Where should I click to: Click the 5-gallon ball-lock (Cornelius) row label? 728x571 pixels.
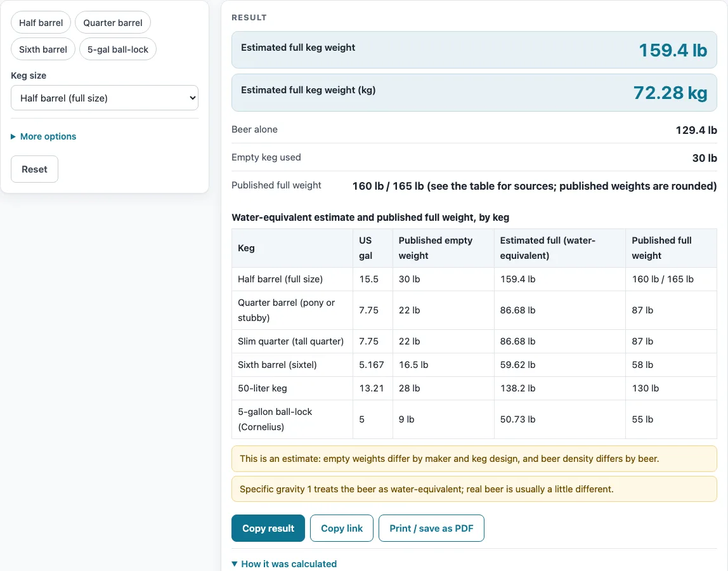(275, 419)
